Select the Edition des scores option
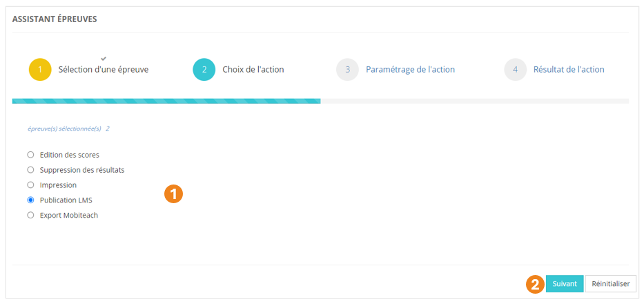 [x=30, y=155]
